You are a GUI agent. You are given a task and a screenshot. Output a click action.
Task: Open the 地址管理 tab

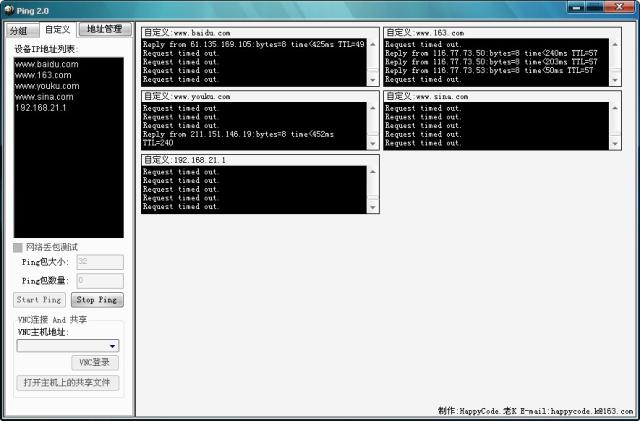(105, 29)
